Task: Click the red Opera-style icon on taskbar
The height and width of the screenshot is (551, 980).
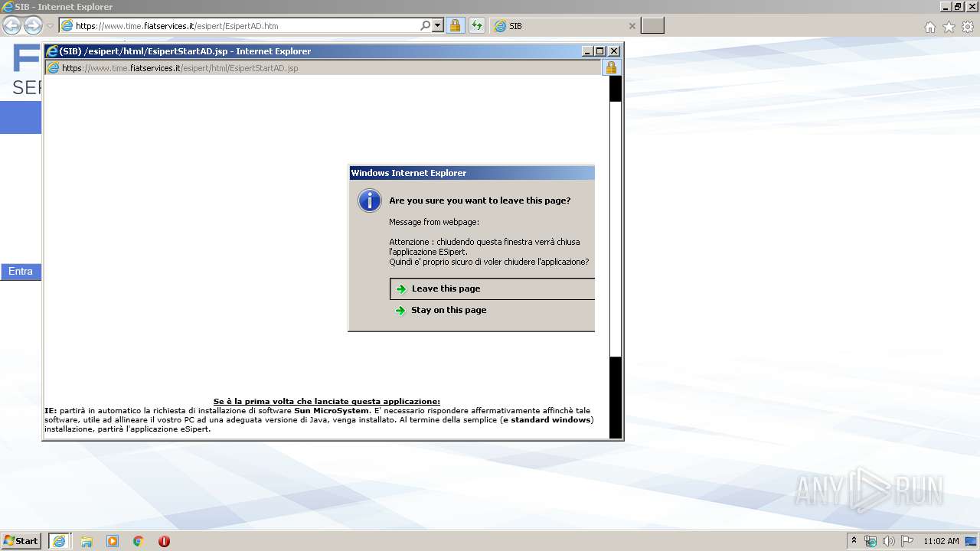Action: point(164,541)
